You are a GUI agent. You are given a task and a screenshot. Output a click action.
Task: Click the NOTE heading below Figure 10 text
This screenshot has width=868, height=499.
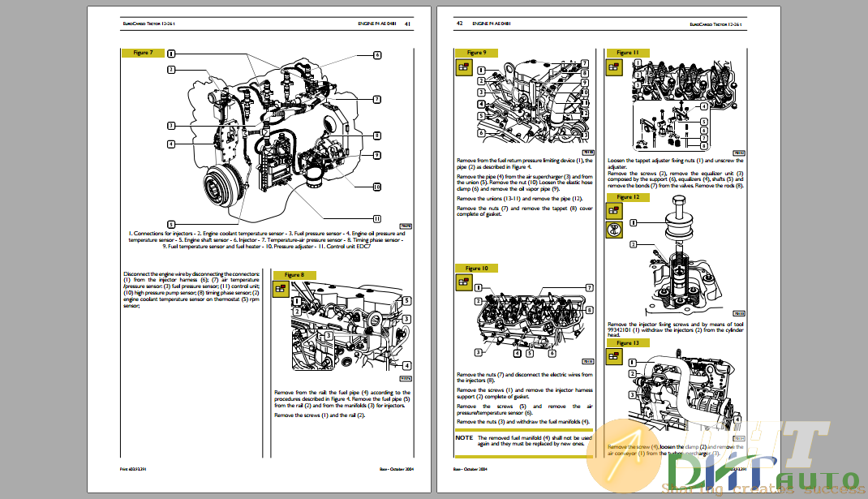(x=465, y=437)
